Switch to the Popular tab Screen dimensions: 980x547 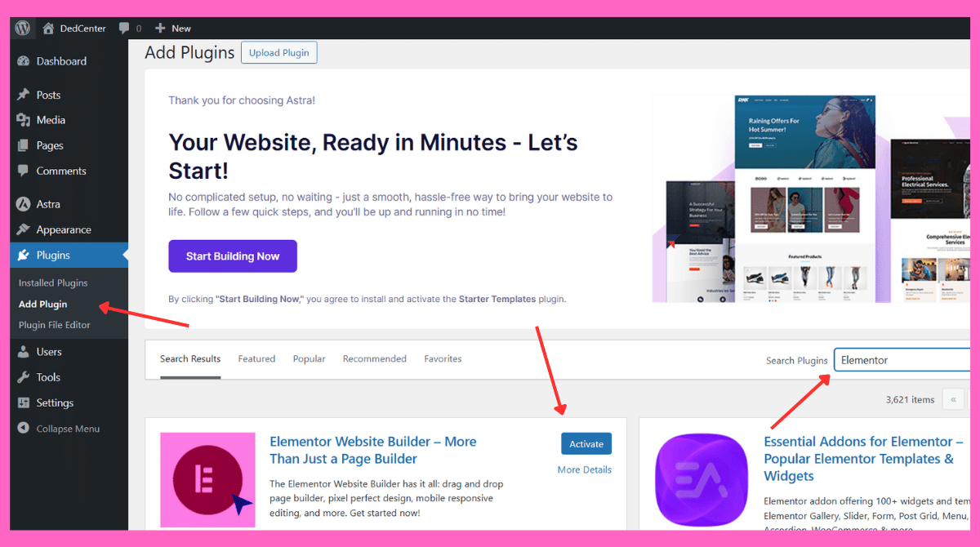pyautogui.click(x=309, y=358)
